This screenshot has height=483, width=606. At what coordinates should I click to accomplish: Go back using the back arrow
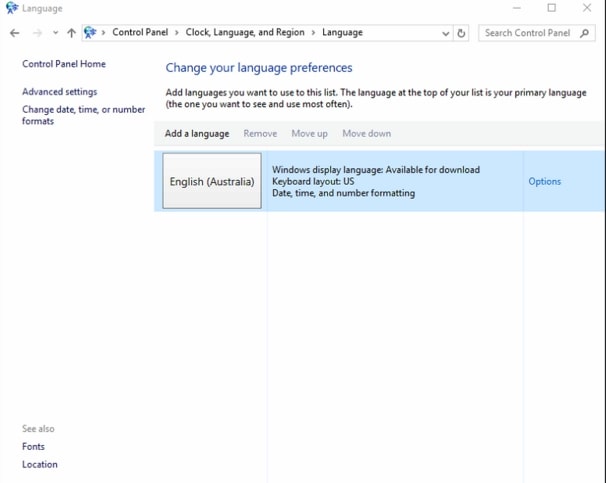click(14, 33)
